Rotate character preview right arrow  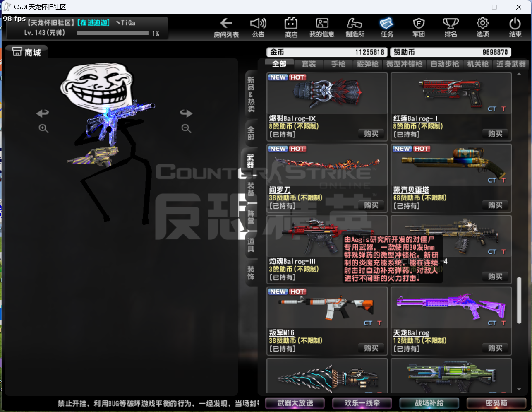pos(186,113)
